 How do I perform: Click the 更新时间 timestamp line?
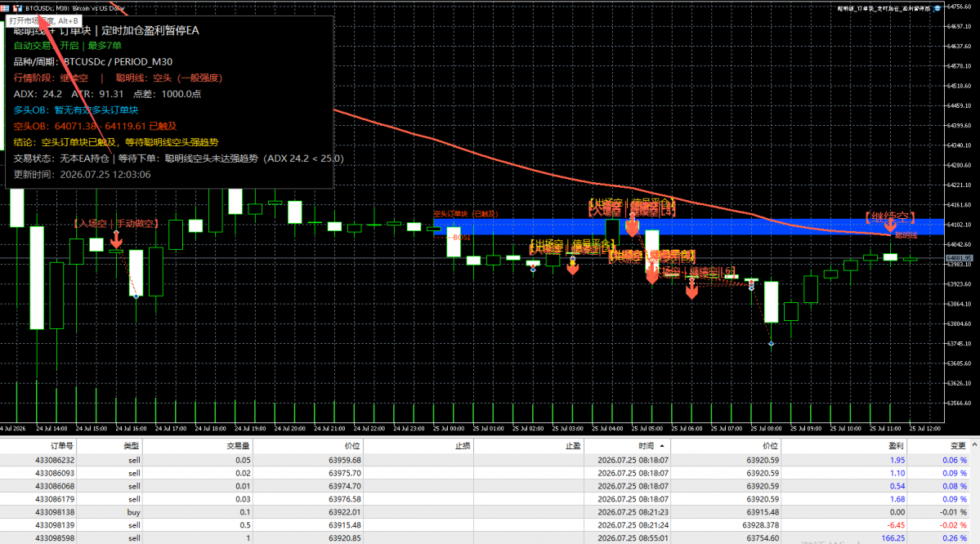click(82, 174)
